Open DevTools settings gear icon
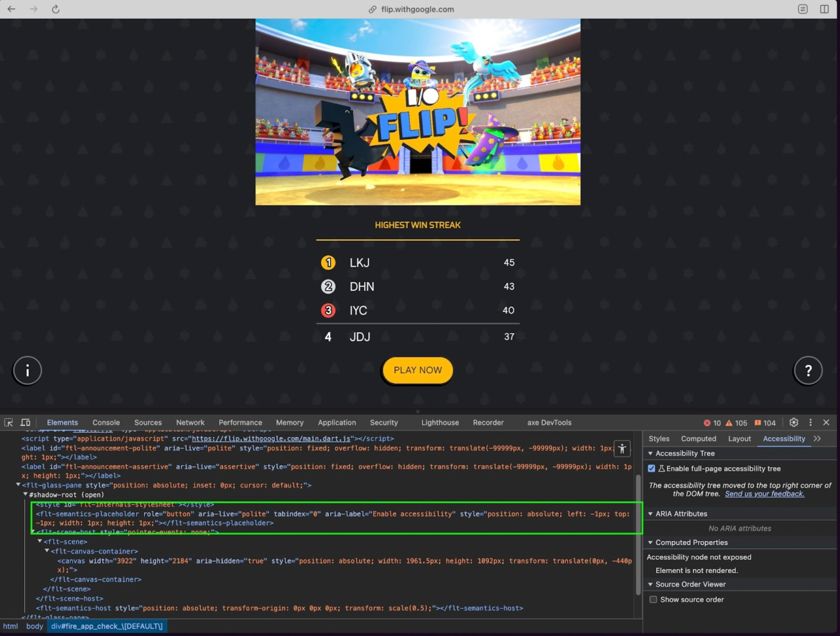The width and height of the screenshot is (840, 636). point(794,422)
